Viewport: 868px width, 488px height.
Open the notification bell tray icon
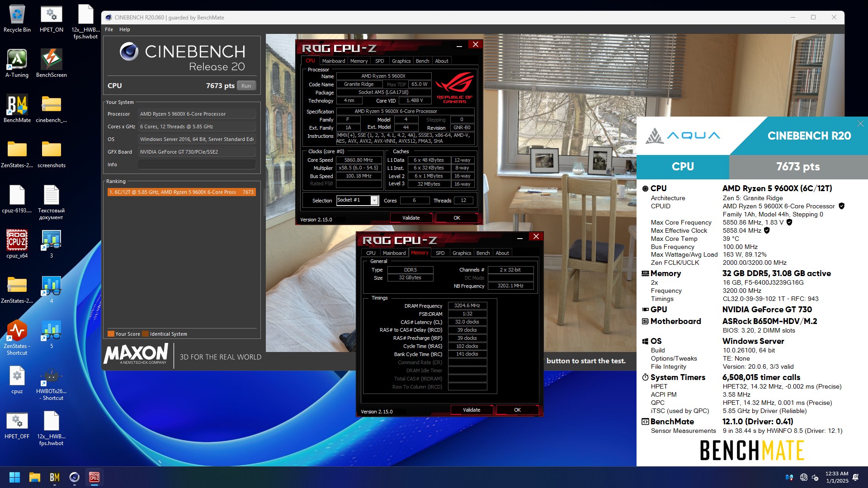click(x=855, y=477)
